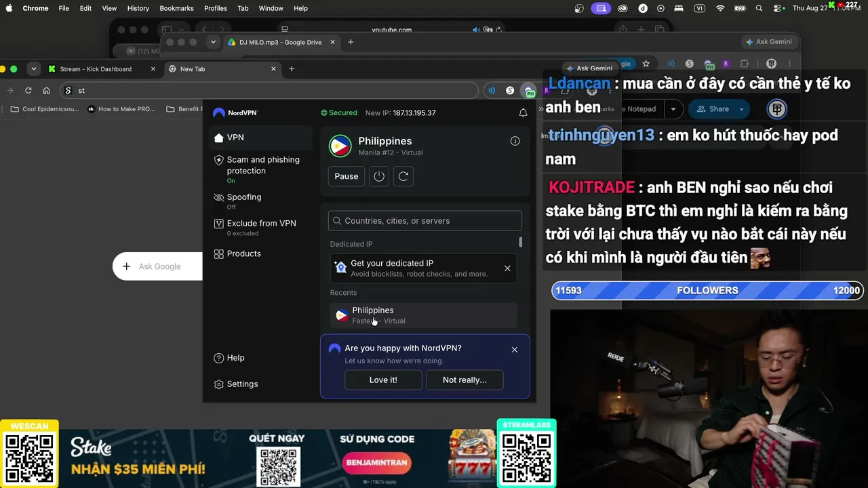Reload the page in front Chrome window
This screenshot has width=868, height=488.
28,91
